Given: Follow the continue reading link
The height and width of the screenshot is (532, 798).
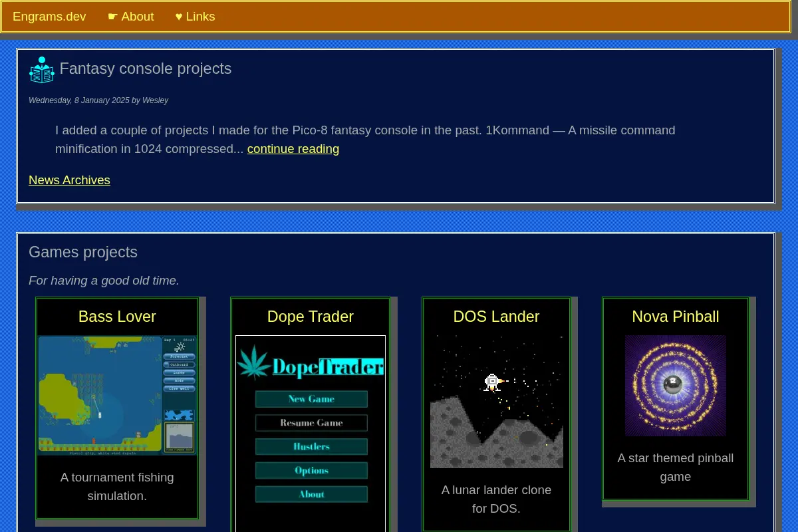Looking at the screenshot, I should click(x=293, y=149).
